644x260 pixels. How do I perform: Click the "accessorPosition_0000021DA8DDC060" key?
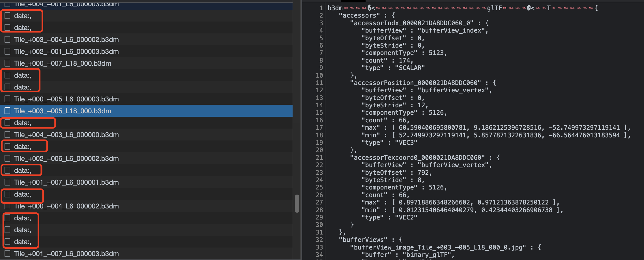click(x=415, y=83)
